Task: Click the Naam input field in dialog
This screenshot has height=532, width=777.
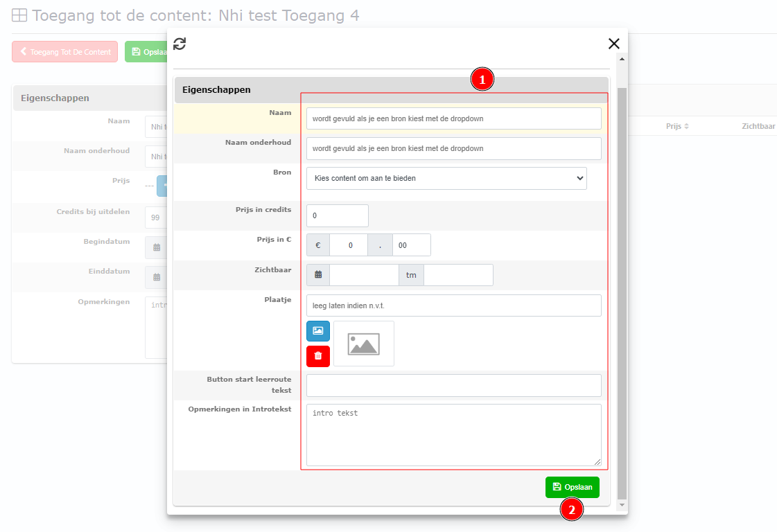Action: [453, 118]
